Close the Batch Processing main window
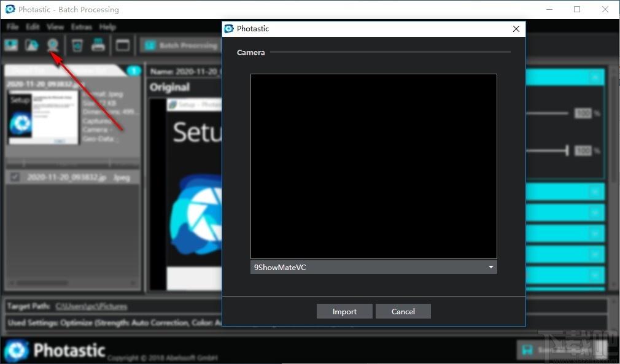620x364 pixels. [x=605, y=9]
